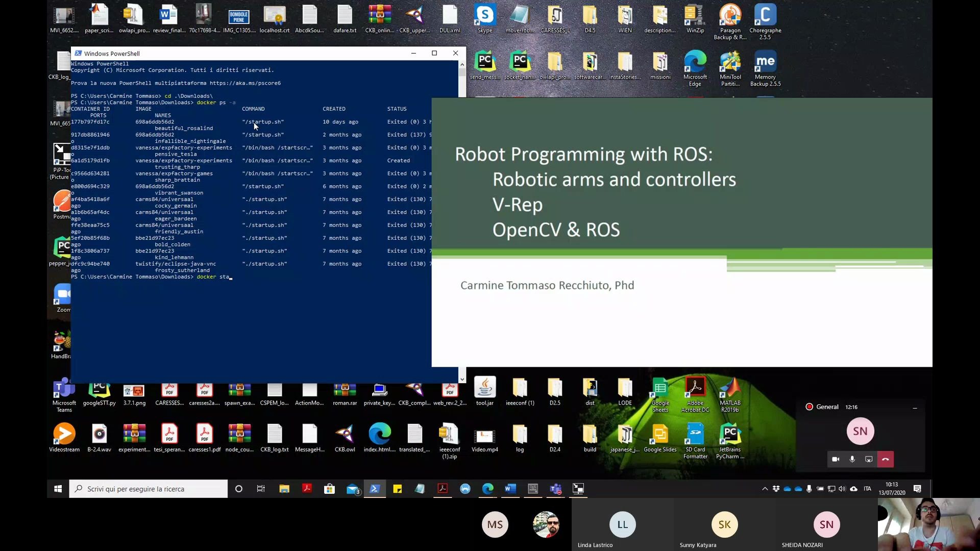Stop screen sharing in the Teams call

pyautogui.click(x=868, y=459)
